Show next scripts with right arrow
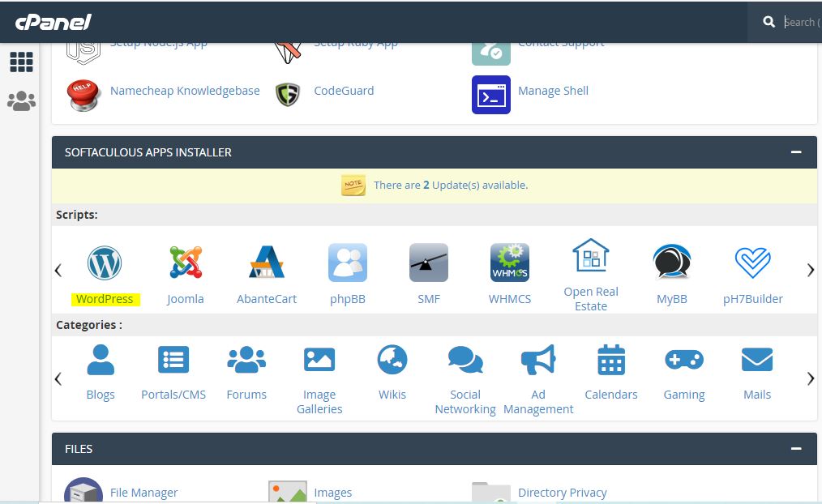 [x=811, y=271]
